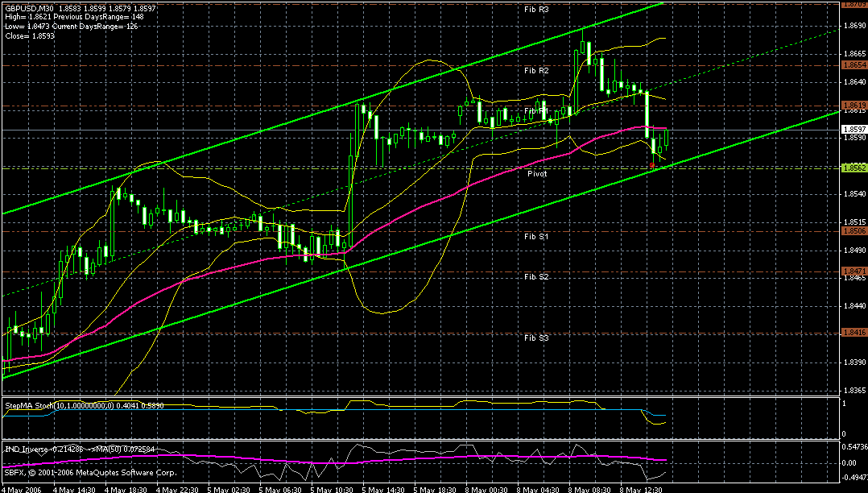Click the Fib R2 level label

(x=536, y=71)
